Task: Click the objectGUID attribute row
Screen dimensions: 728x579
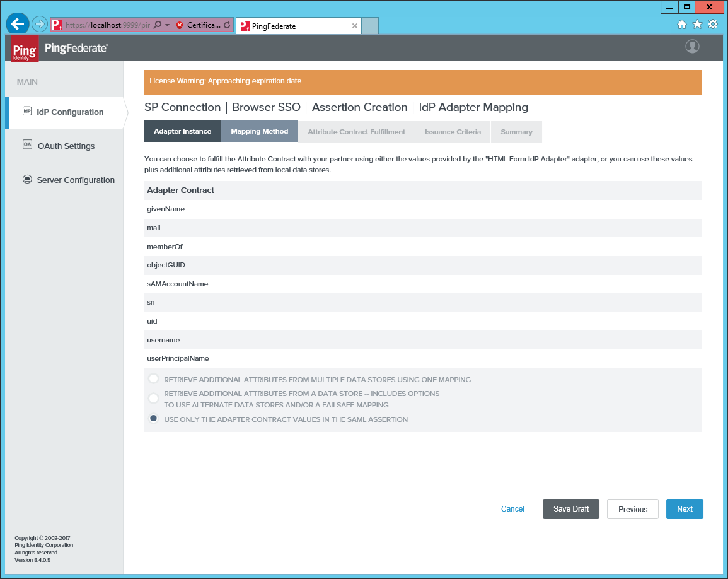Action: [x=423, y=266]
